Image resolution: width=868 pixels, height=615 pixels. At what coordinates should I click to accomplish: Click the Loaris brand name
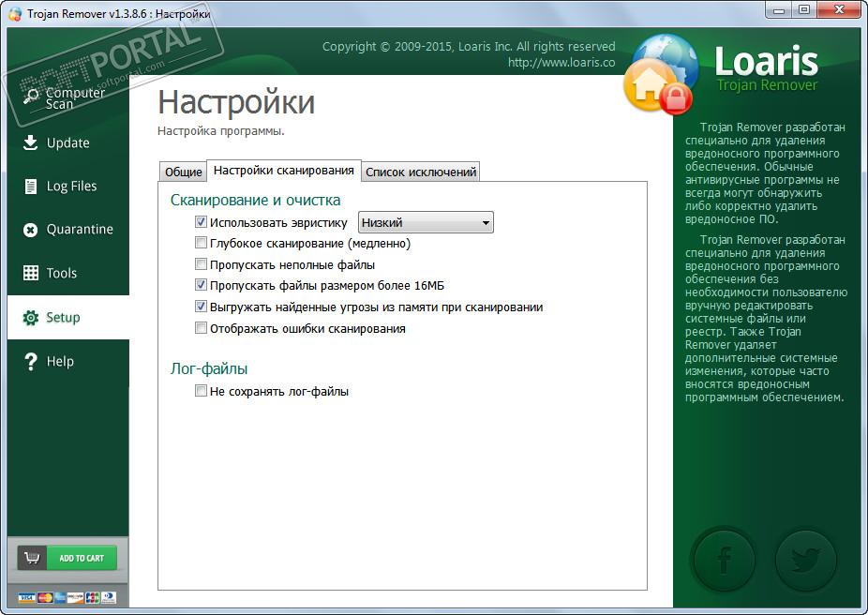(766, 61)
